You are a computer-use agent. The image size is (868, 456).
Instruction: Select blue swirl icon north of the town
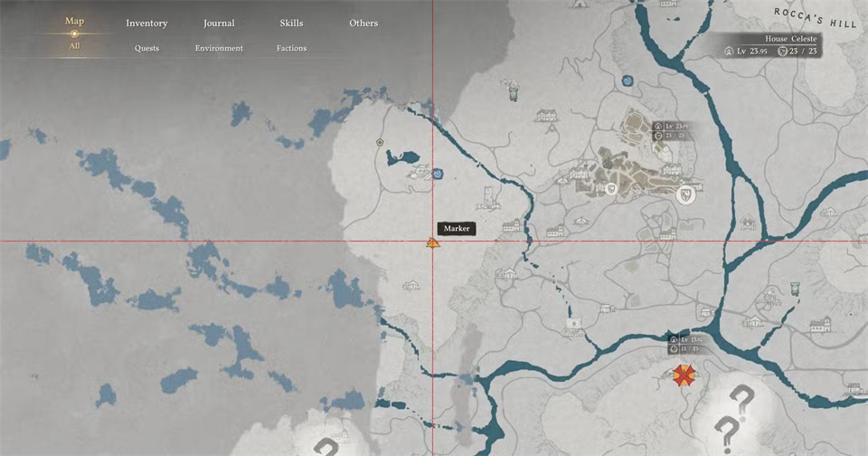(x=627, y=81)
